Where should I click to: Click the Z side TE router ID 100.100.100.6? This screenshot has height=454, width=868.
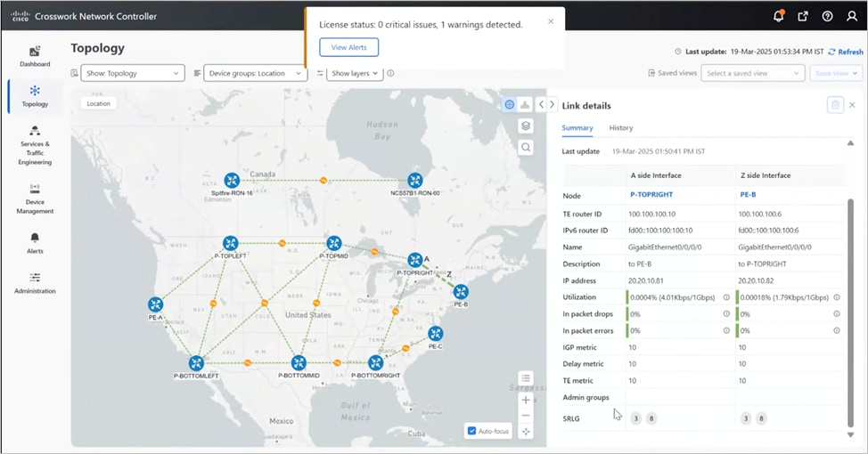760,214
